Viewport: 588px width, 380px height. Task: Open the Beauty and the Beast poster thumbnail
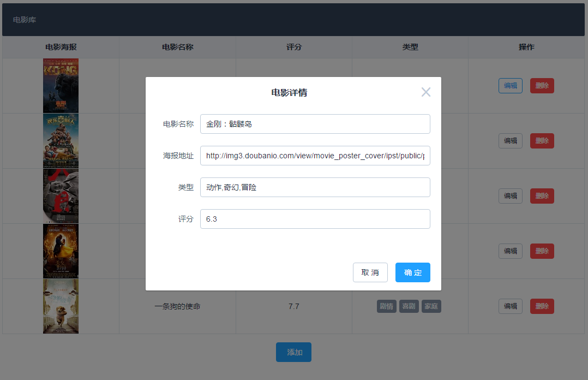tap(61, 251)
